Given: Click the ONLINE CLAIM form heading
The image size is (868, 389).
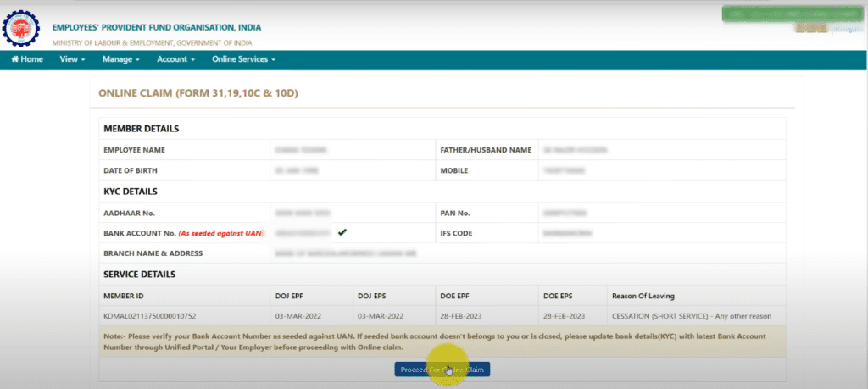Looking at the screenshot, I should (x=198, y=93).
